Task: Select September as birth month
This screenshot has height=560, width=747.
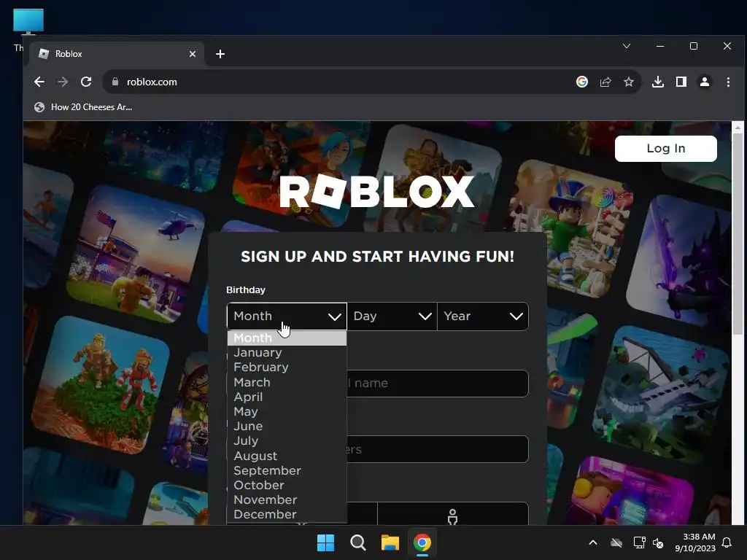Action: 287,471
